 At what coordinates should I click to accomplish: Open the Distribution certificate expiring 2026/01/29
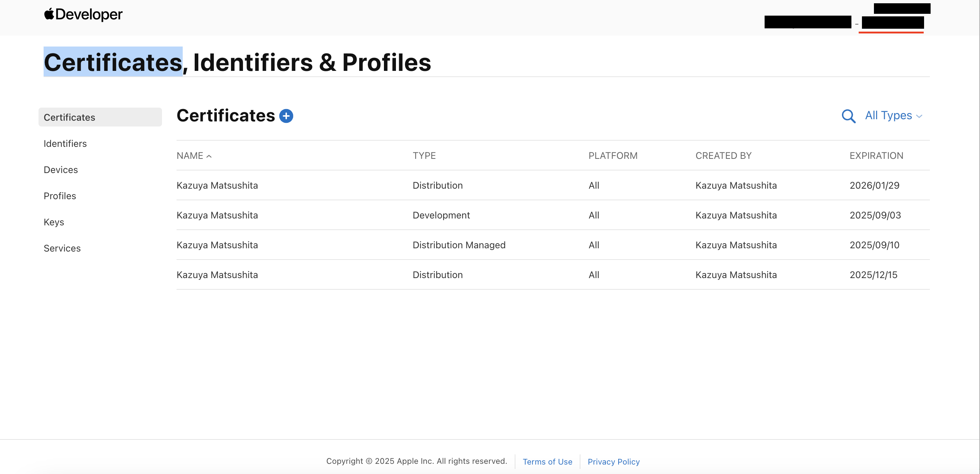tap(217, 185)
